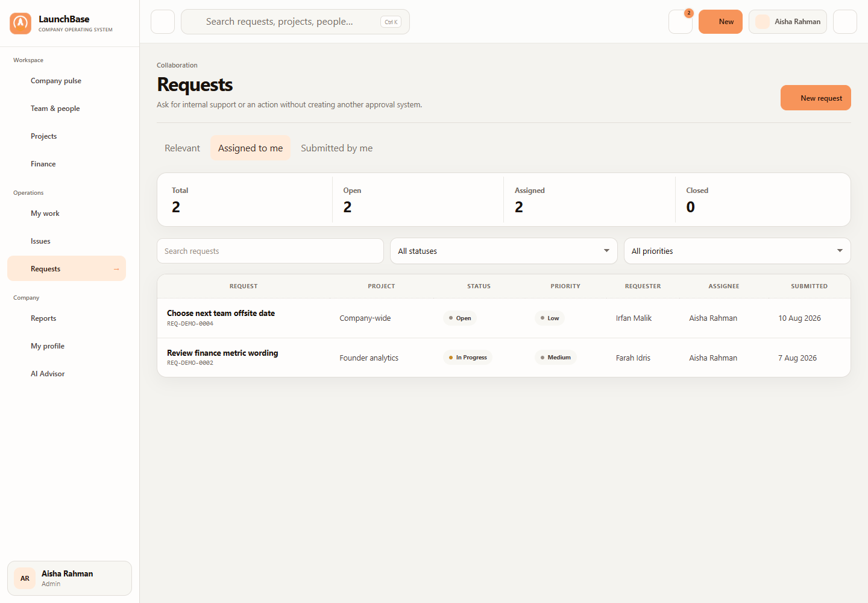Click the Medium priority badge
The height and width of the screenshot is (603, 868).
[556, 358]
